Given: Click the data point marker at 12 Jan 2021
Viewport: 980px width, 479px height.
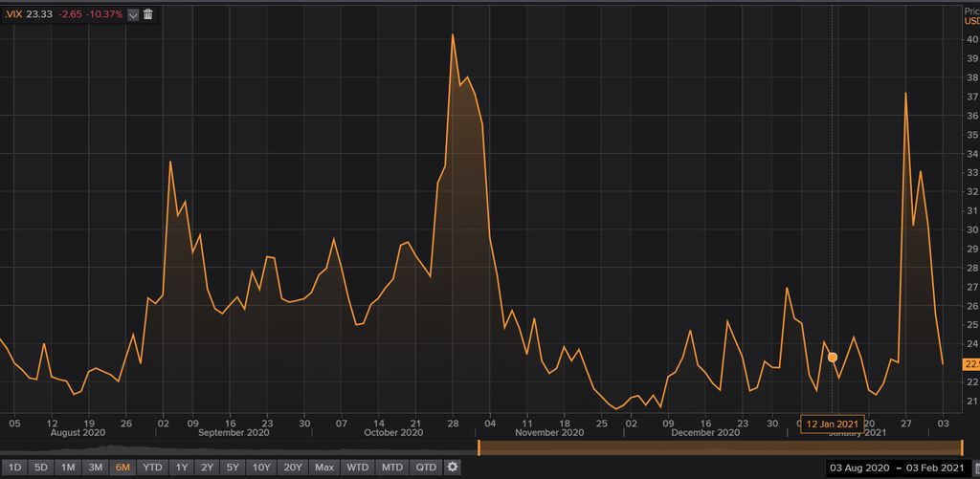Looking at the screenshot, I should [x=832, y=358].
